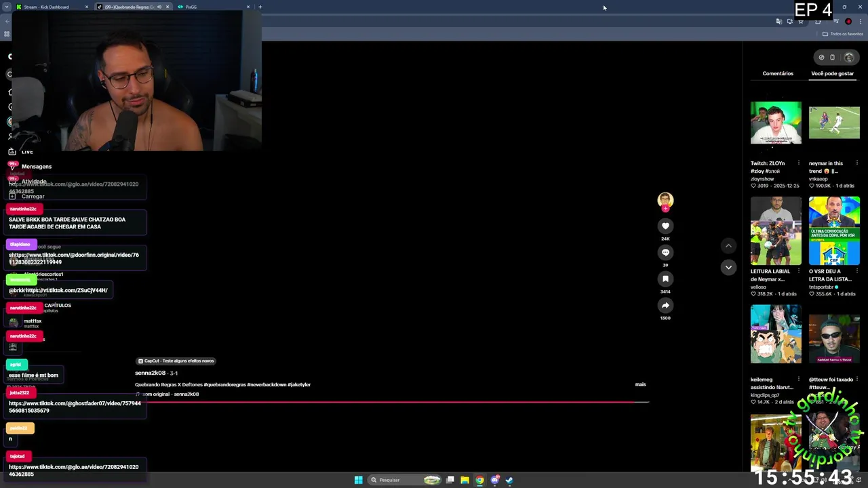This screenshot has width=868, height=488.
Task: Expand the video description with mais
Action: point(640,384)
